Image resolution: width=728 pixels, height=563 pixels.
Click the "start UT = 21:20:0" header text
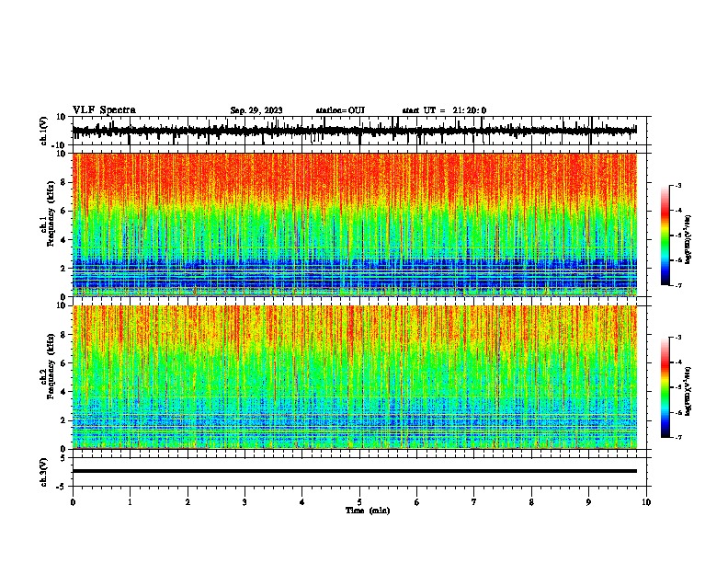click(x=444, y=110)
